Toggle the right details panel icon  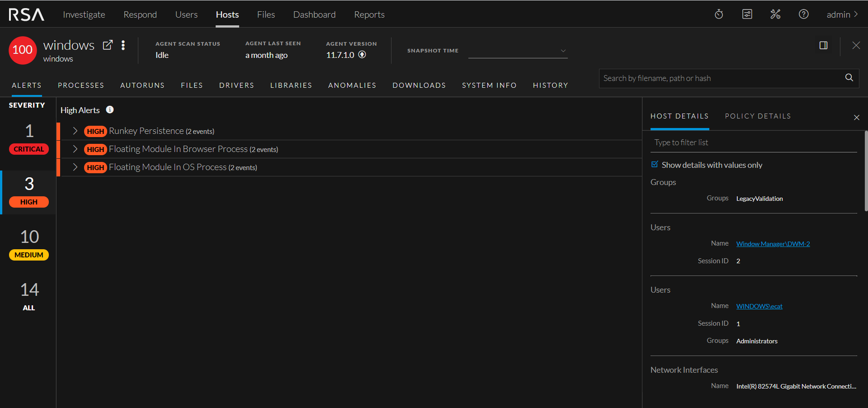(823, 45)
